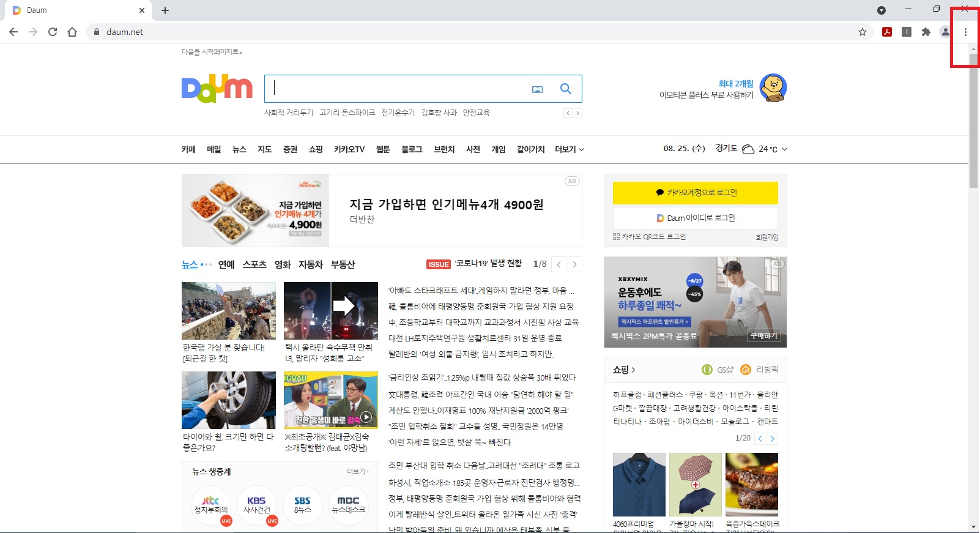This screenshot has height=533, width=980.
Task: Log in with 카카오계정으로 로그인 button
Action: tap(696, 193)
